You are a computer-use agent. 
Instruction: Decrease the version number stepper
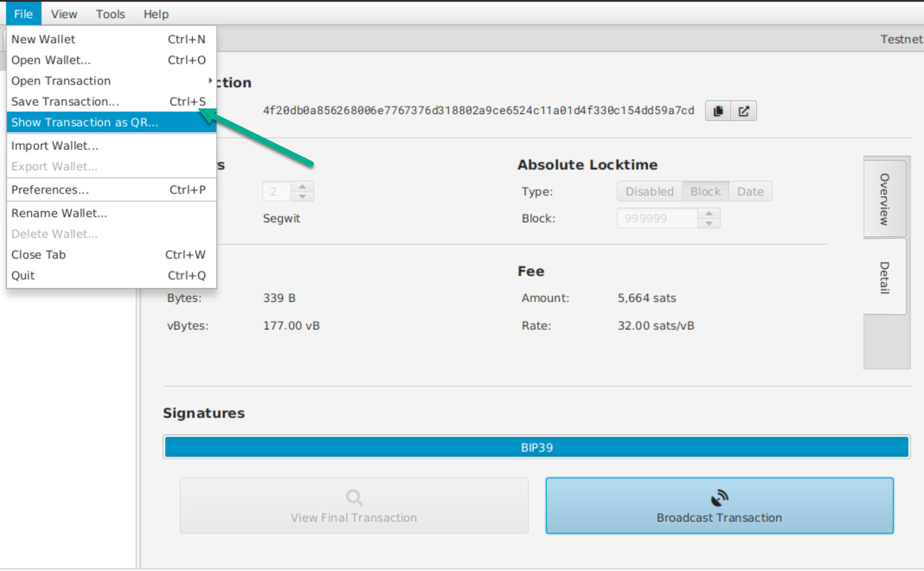click(x=302, y=196)
